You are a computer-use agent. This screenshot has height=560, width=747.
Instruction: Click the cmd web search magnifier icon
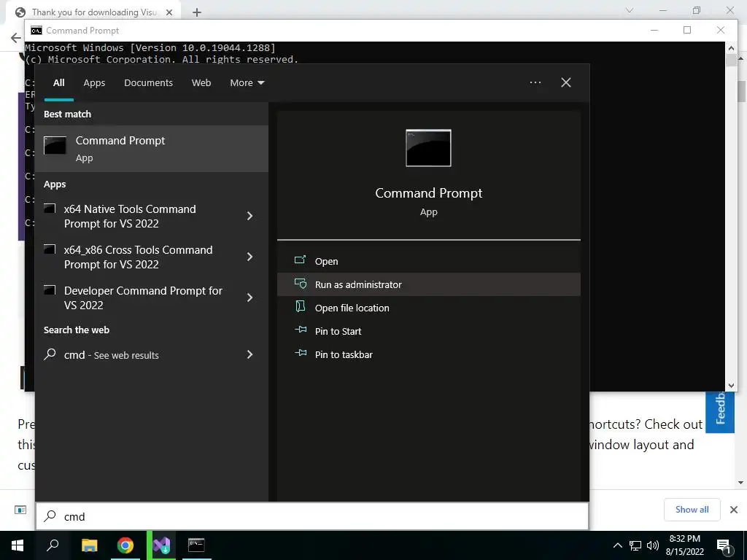tap(50, 354)
